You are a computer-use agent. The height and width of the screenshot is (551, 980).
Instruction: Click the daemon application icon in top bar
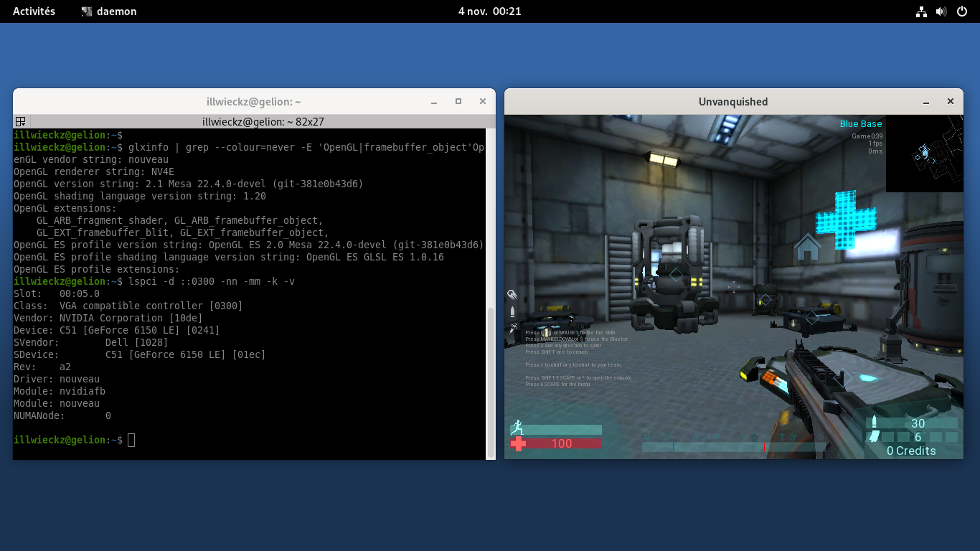(87, 11)
